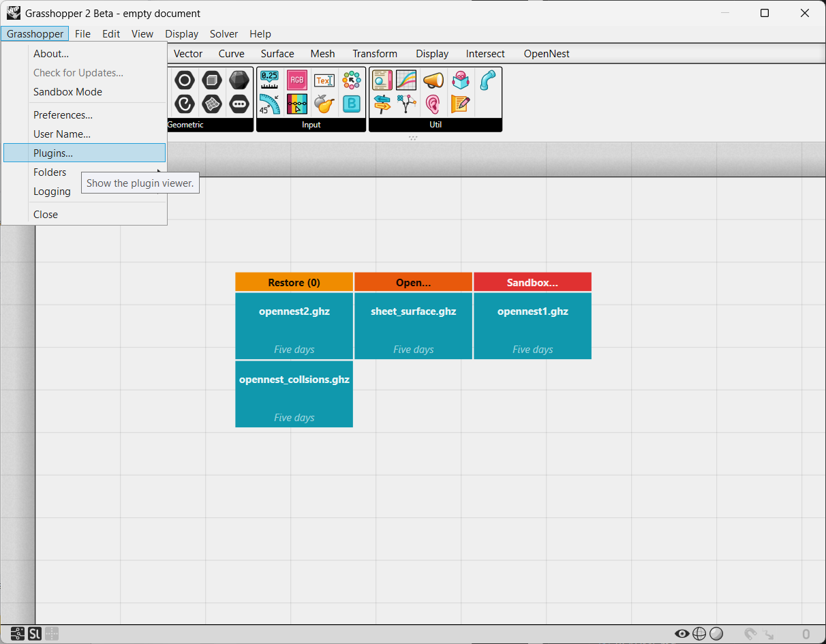The image size is (826, 644).
Task: Toggle the eye preview icon in status bar
Action: pyautogui.click(x=682, y=634)
